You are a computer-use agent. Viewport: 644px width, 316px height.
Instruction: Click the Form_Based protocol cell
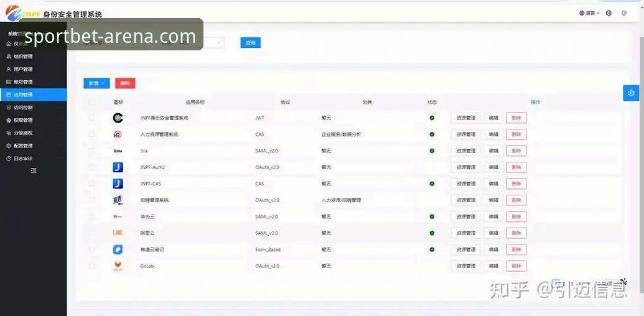pyautogui.click(x=268, y=249)
